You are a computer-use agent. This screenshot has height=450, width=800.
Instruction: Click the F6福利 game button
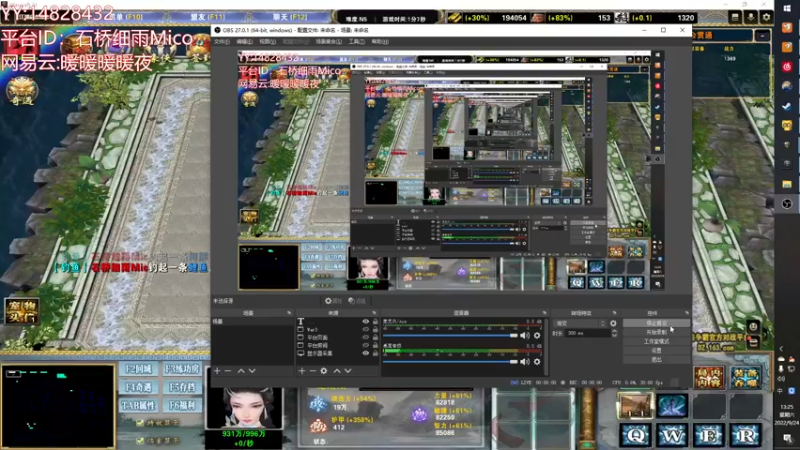(182, 406)
